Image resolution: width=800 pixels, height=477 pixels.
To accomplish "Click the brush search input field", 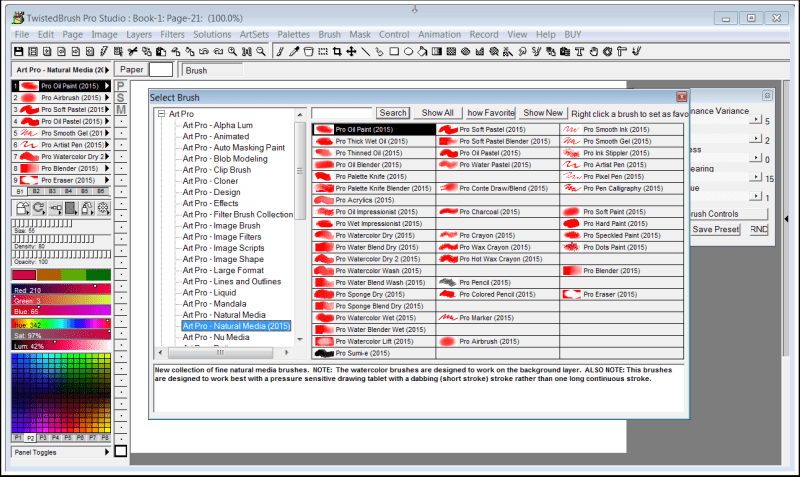I will [342, 113].
